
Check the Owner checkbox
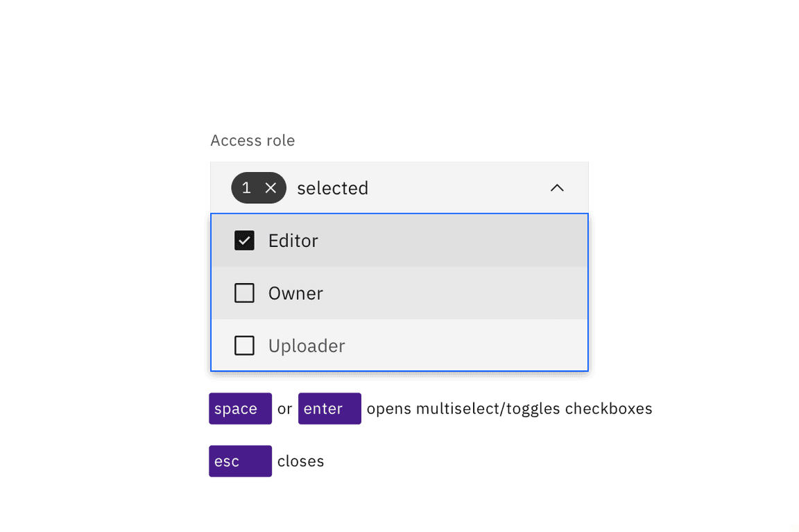click(x=244, y=293)
